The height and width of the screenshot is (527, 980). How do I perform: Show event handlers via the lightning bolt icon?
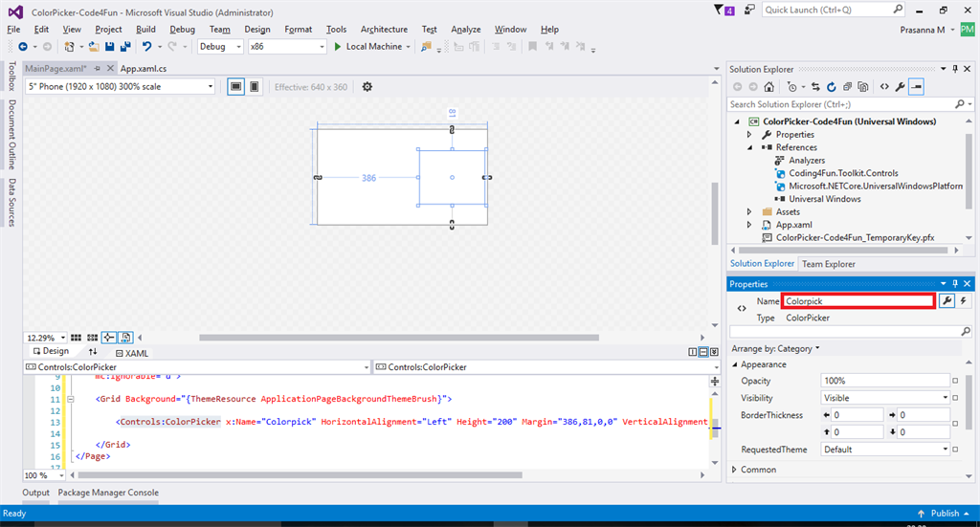click(964, 301)
